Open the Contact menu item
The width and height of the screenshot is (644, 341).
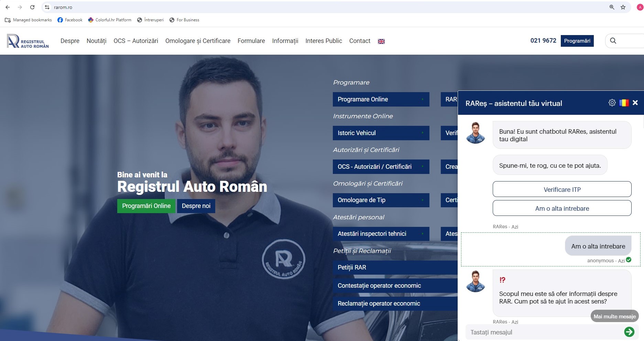coord(360,41)
